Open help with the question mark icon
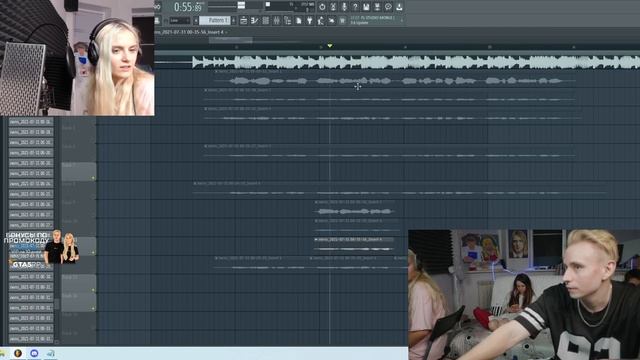Viewport: 640px width, 360px height. [x=355, y=7]
